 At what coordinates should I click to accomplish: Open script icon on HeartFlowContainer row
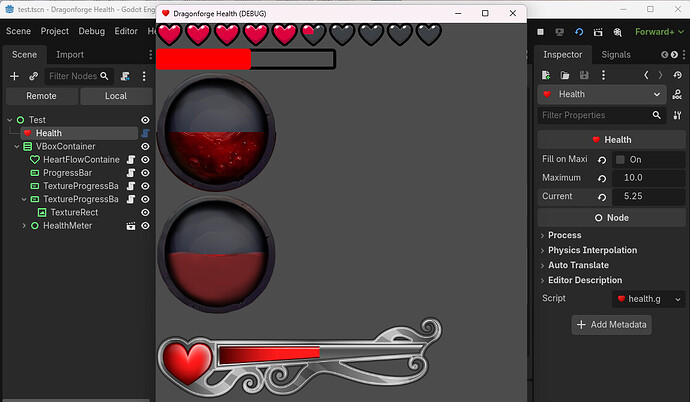(x=131, y=160)
